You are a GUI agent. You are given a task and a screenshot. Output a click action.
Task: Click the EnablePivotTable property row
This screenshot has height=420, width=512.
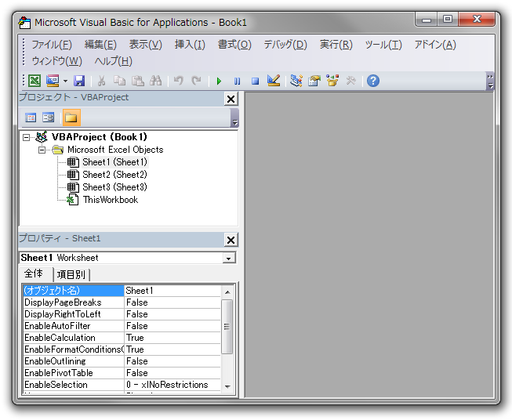coord(122,373)
